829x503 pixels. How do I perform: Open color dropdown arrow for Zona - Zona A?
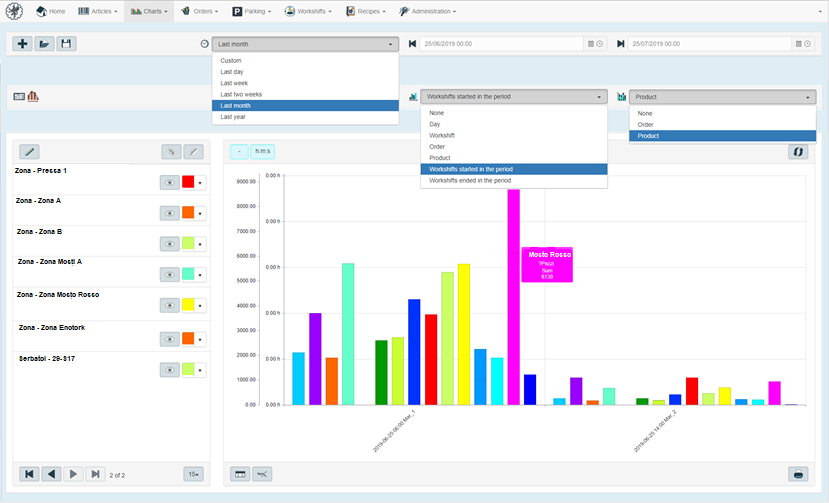coord(200,214)
